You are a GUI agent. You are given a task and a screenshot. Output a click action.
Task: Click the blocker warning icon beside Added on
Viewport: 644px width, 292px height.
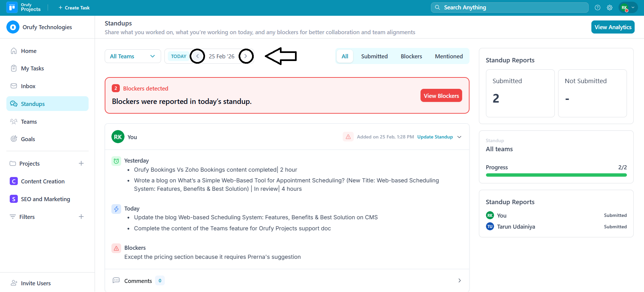point(348,137)
